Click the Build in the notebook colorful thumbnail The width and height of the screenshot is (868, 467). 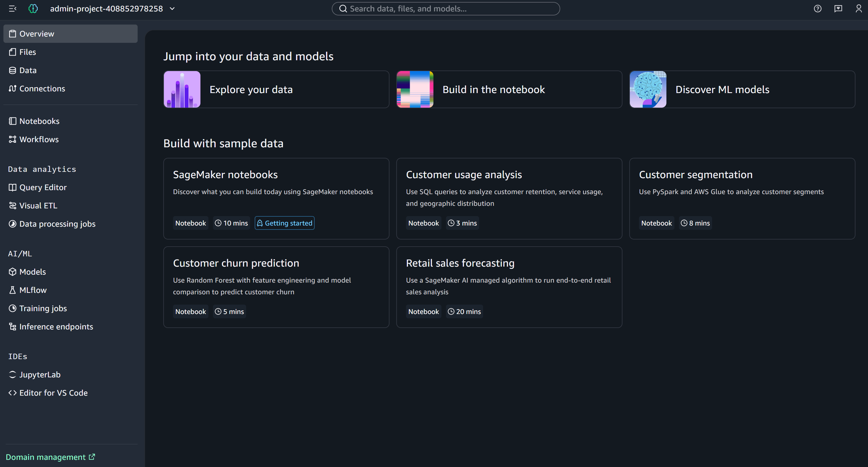click(x=415, y=89)
